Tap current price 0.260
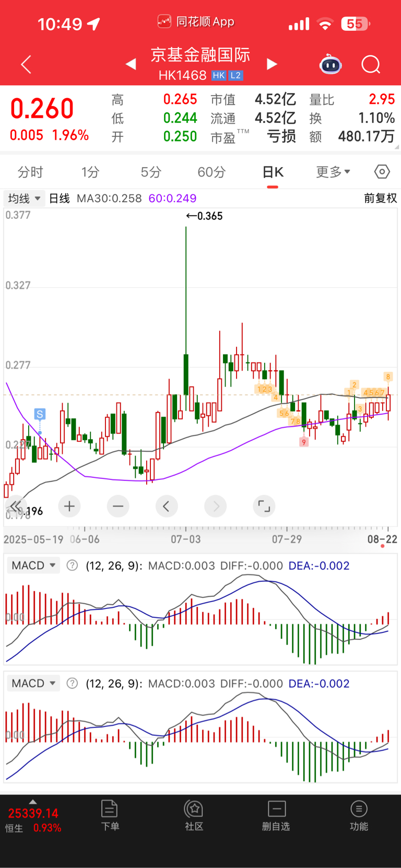This screenshot has width=401, height=868. coord(42,109)
